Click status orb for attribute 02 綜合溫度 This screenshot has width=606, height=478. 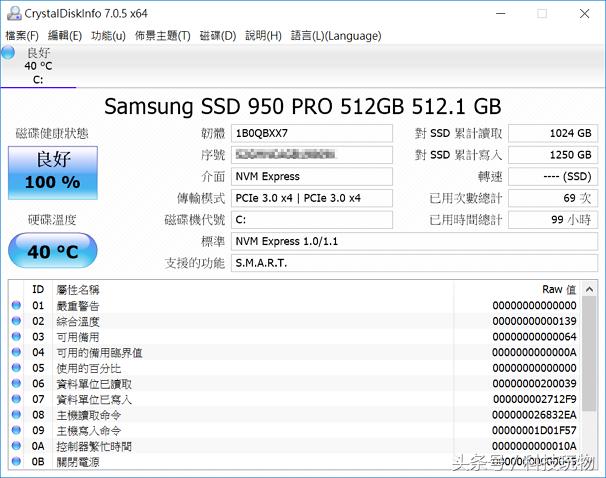click(16, 321)
